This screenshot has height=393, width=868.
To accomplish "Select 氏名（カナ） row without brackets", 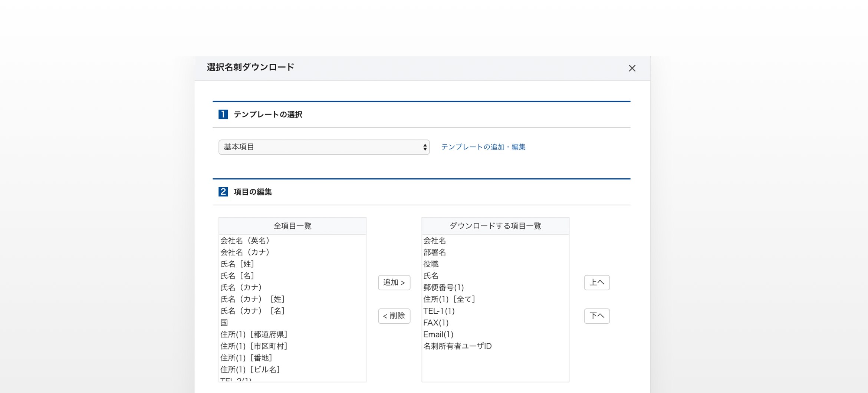I will (292, 288).
